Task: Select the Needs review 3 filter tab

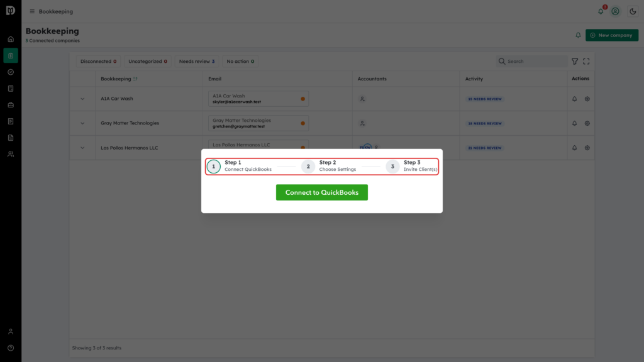Action: [x=197, y=62]
